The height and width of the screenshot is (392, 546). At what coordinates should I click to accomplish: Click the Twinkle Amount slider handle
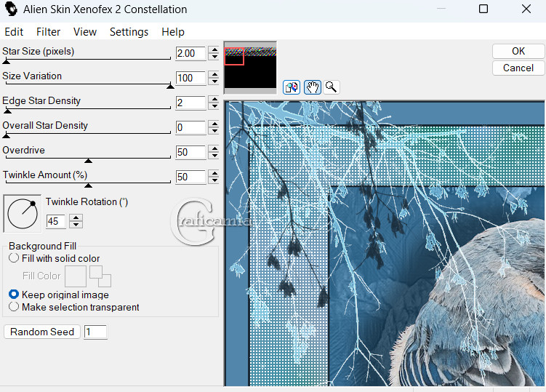(89, 185)
